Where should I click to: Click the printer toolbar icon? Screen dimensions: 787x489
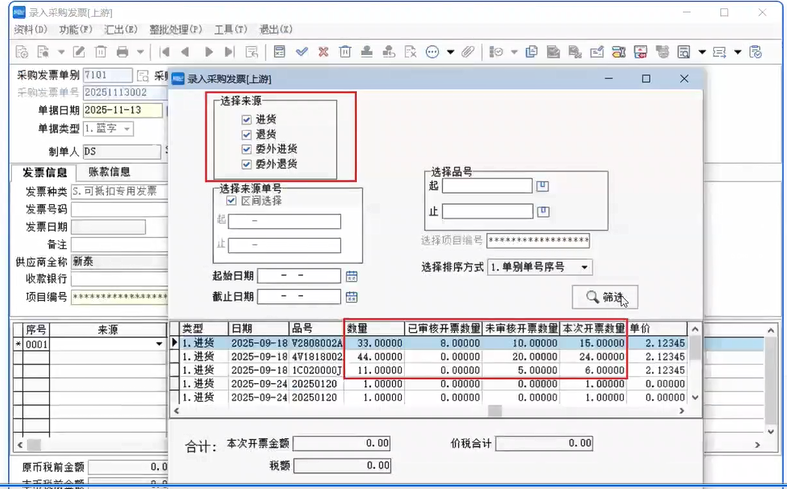click(x=122, y=52)
